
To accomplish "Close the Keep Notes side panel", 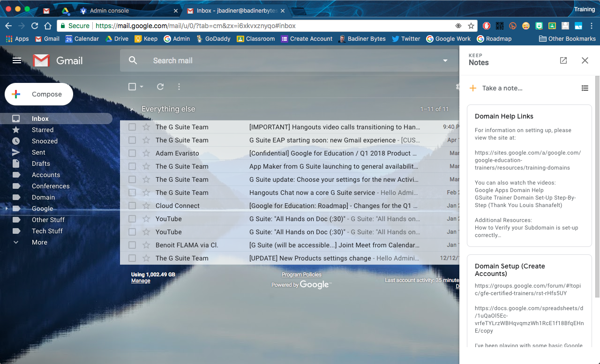I will (x=585, y=60).
